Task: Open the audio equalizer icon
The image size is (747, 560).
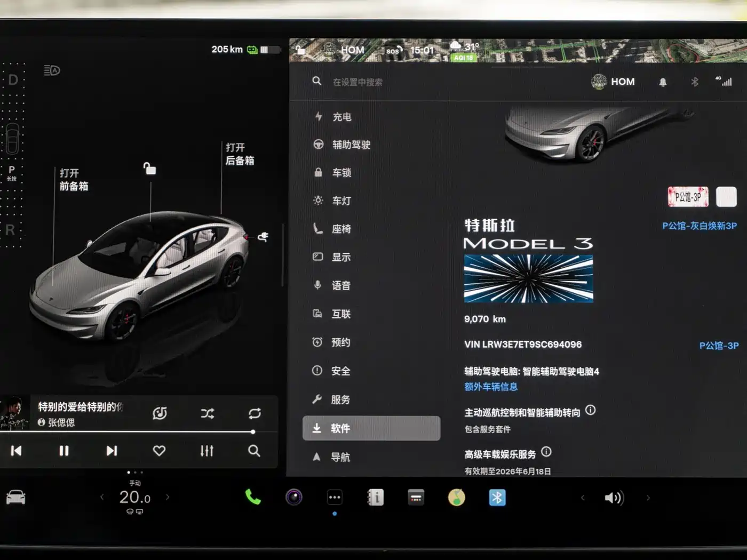Action: [206, 451]
